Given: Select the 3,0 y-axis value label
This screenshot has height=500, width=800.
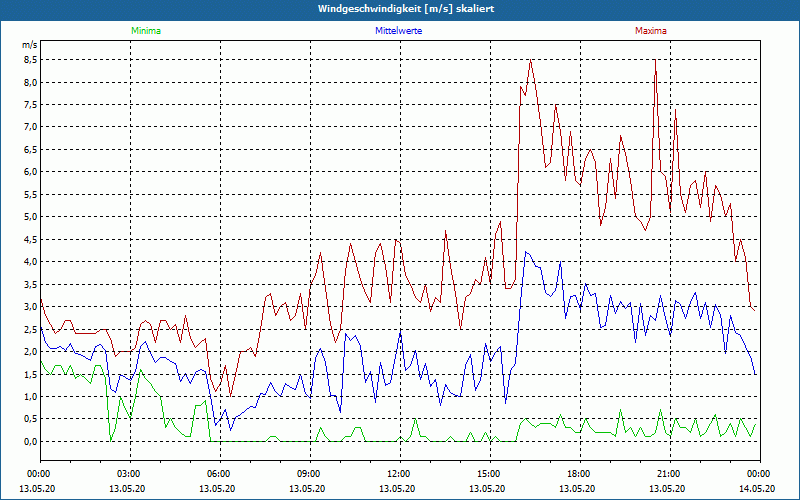Looking at the screenshot, I should 29,307.
